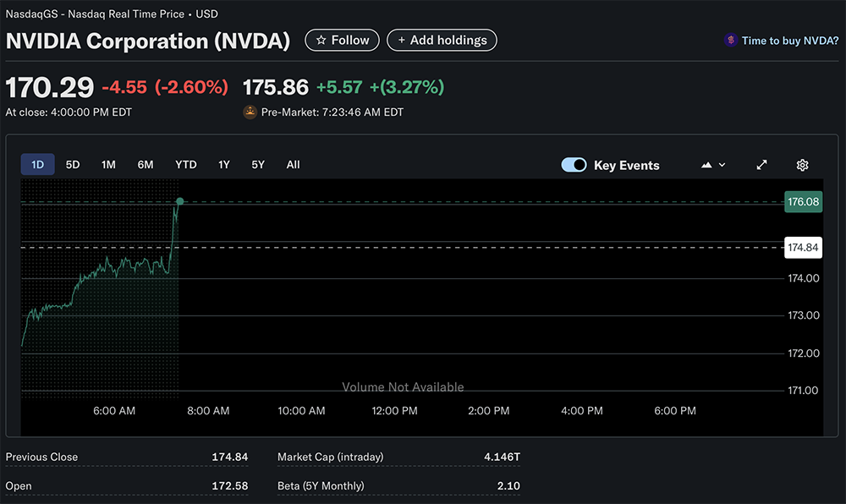
Task: Toggle the Key Events switch
Action: (574, 165)
